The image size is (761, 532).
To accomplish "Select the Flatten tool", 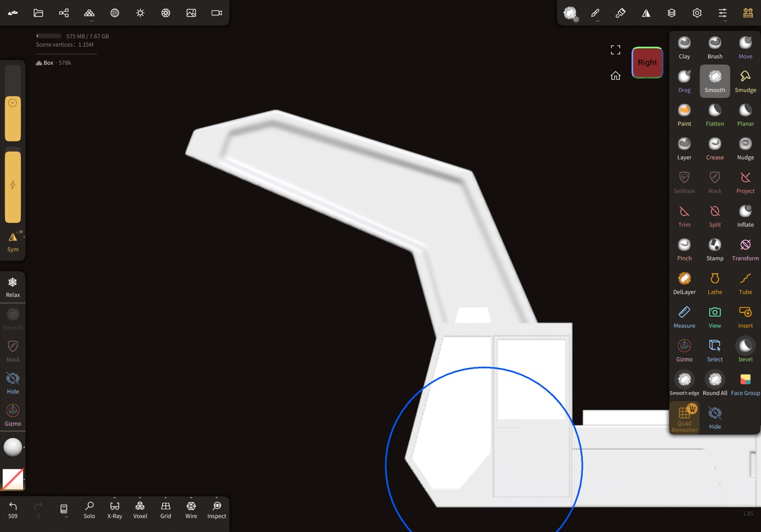I will tap(715, 115).
